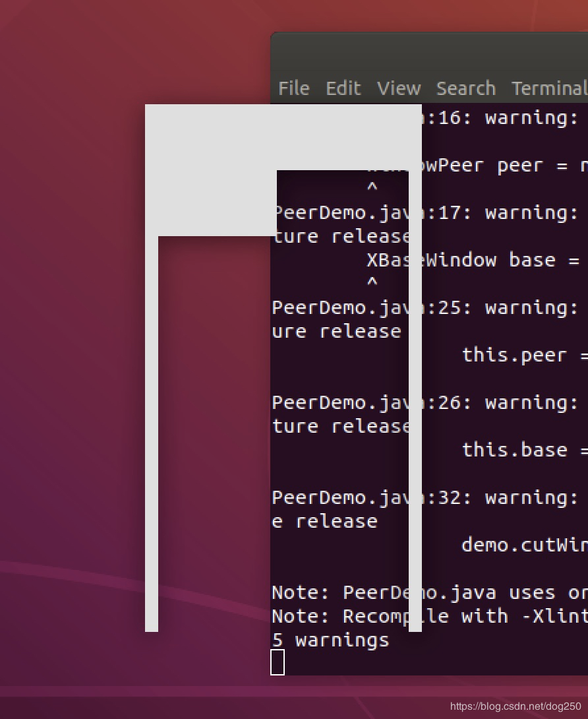Open the Terminal menu in menu bar
Image resolution: width=588 pixels, height=719 pixels.
click(x=549, y=88)
